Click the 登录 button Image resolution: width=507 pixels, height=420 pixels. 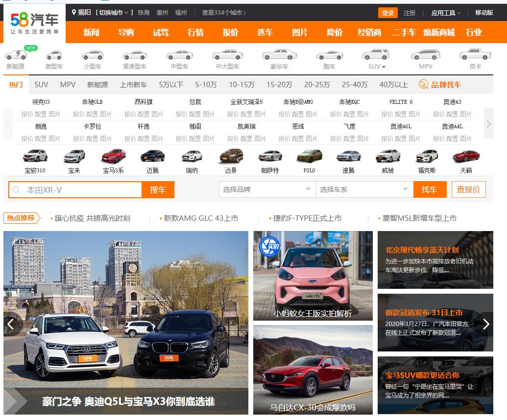pos(387,13)
